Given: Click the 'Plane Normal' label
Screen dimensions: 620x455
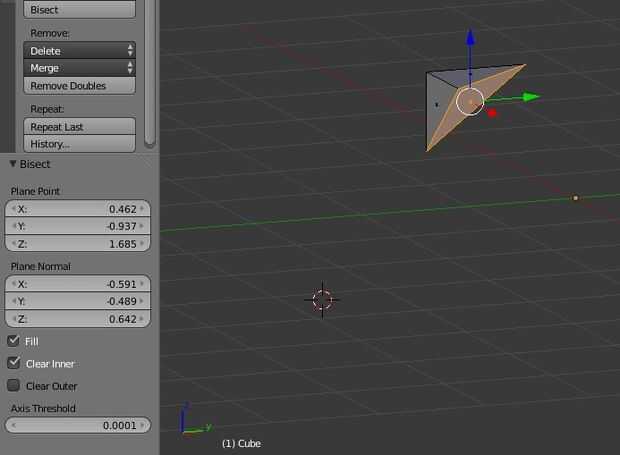Looking at the screenshot, I should [41, 266].
